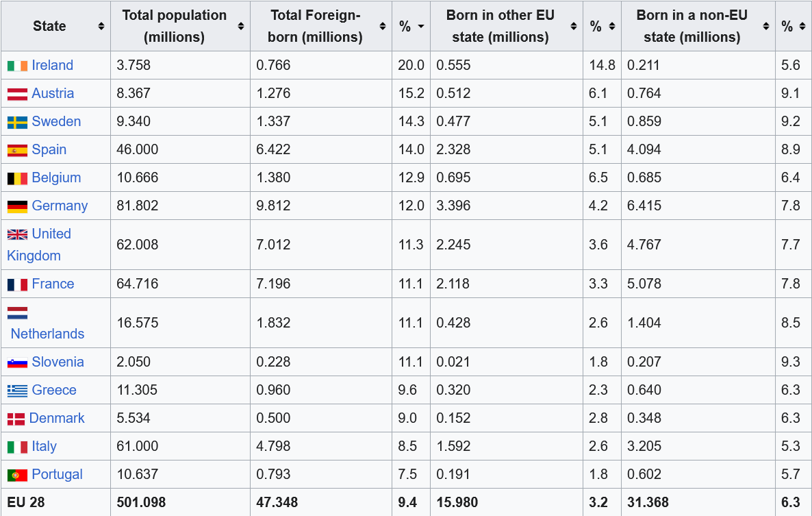Click the United Kingdom flag icon

click(18, 234)
